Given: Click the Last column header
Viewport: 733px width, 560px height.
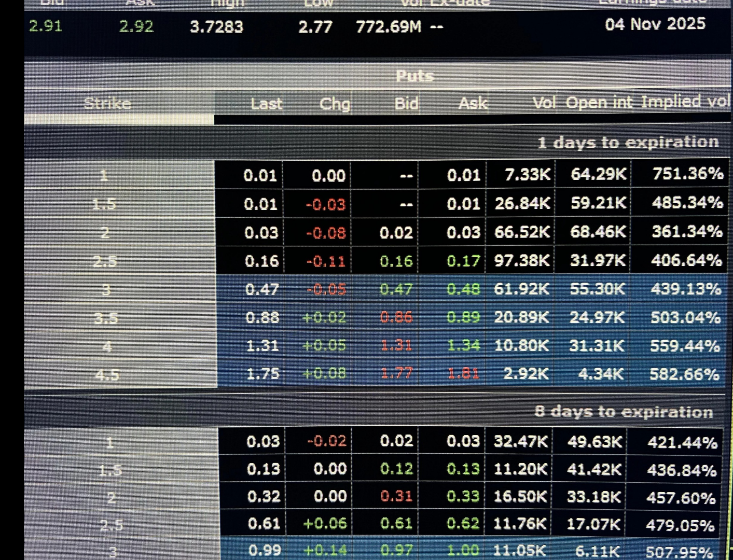Looking at the screenshot, I should coord(267,104).
